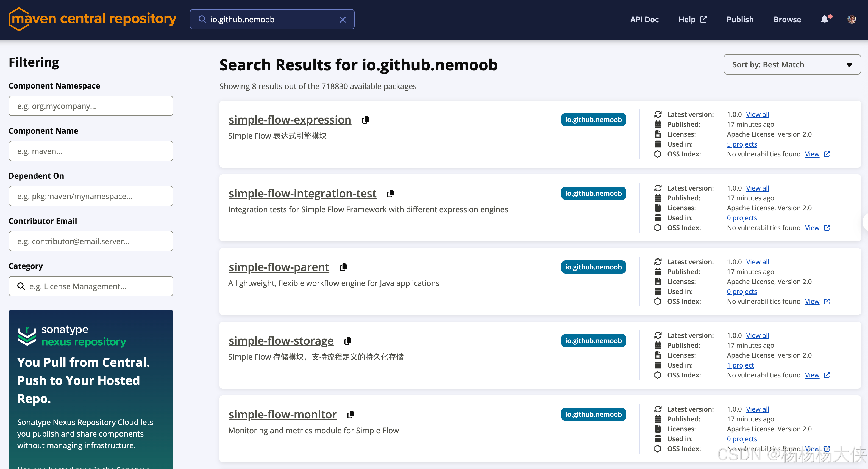
Task: Copy simple-flow-storage coordinates icon
Action: [x=348, y=341]
